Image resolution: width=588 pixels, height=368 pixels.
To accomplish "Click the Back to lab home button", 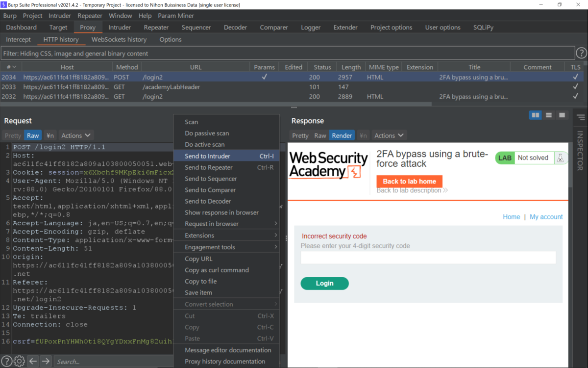I will coord(410,181).
